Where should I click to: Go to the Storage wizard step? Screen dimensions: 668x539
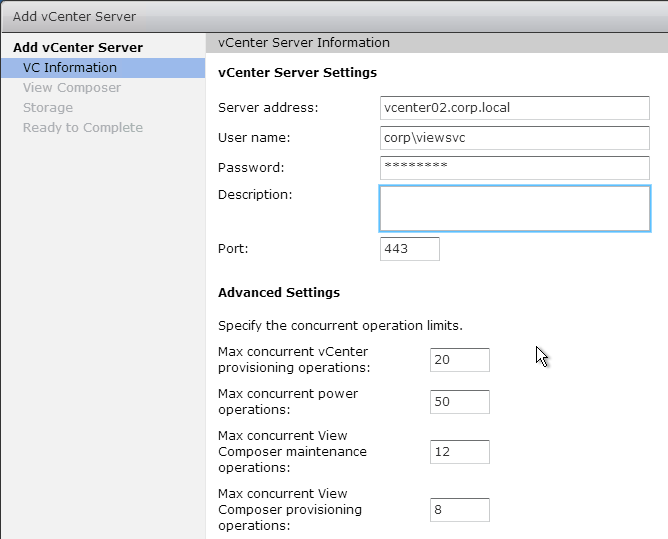click(x=48, y=108)
